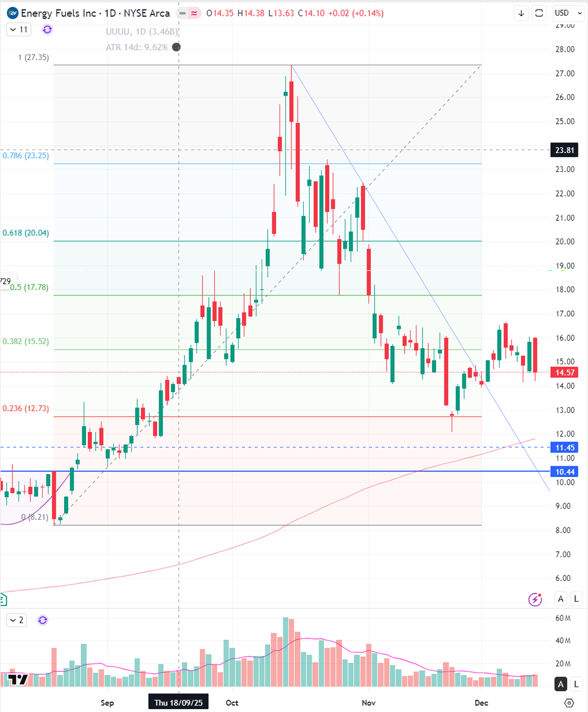Click the Oct label on time axis
This screenshot has height=712, width=588.
click(232, 703)
